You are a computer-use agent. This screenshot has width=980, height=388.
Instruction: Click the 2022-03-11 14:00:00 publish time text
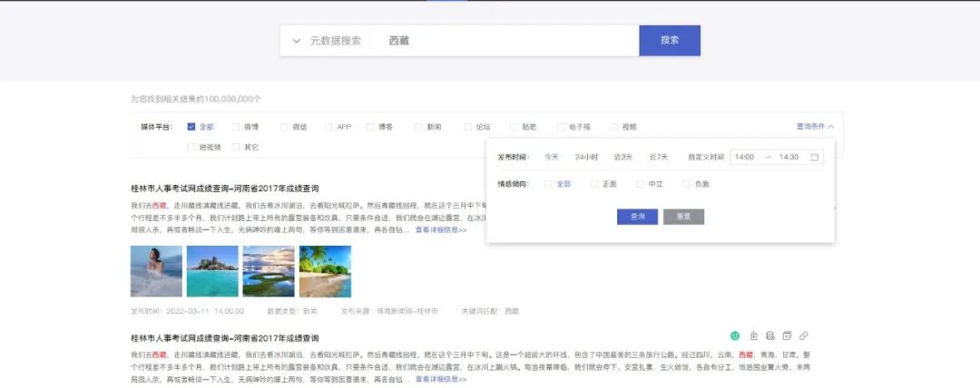[x=187, y=311]
